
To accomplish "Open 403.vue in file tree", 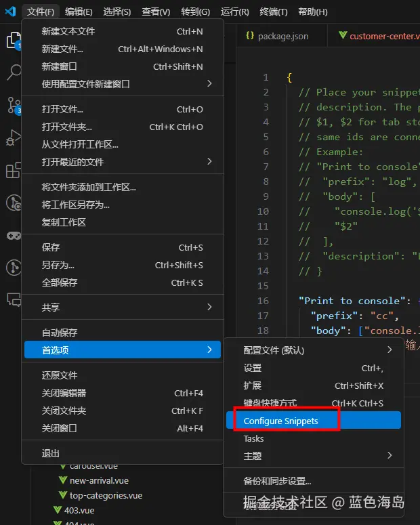I will [x=79, y=510].
